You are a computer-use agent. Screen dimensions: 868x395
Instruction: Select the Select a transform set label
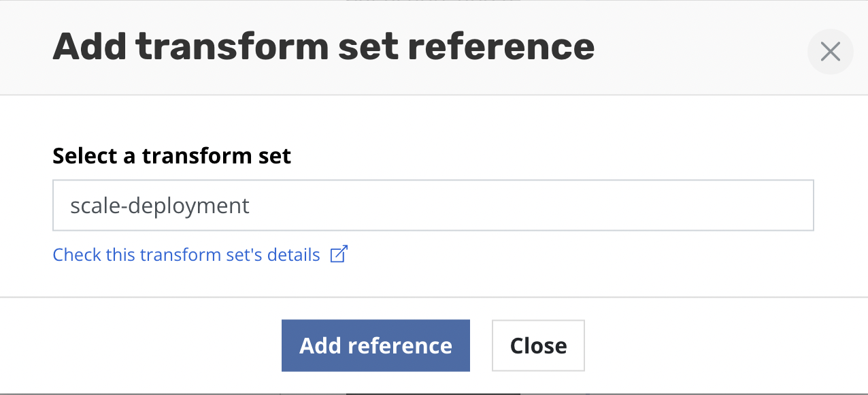coord(171,156)
